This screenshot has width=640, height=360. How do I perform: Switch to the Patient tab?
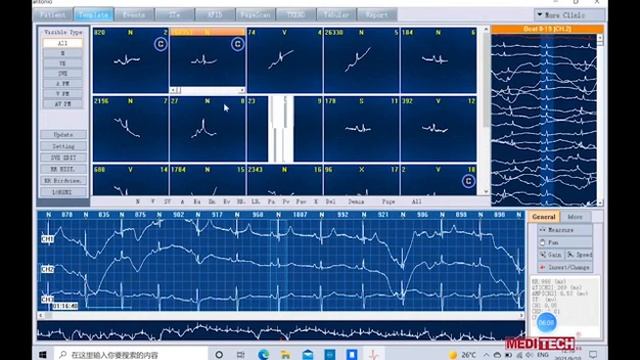coord(53,15)
